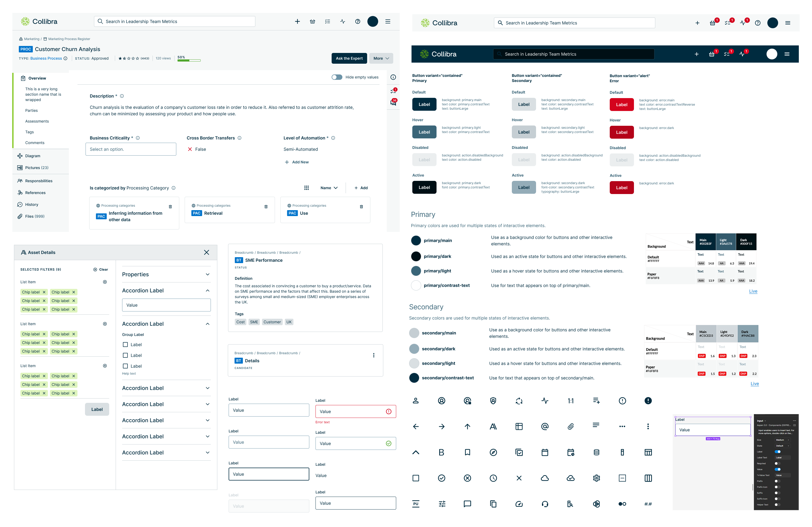Click the Live link under Primary color table

point(753,291)
